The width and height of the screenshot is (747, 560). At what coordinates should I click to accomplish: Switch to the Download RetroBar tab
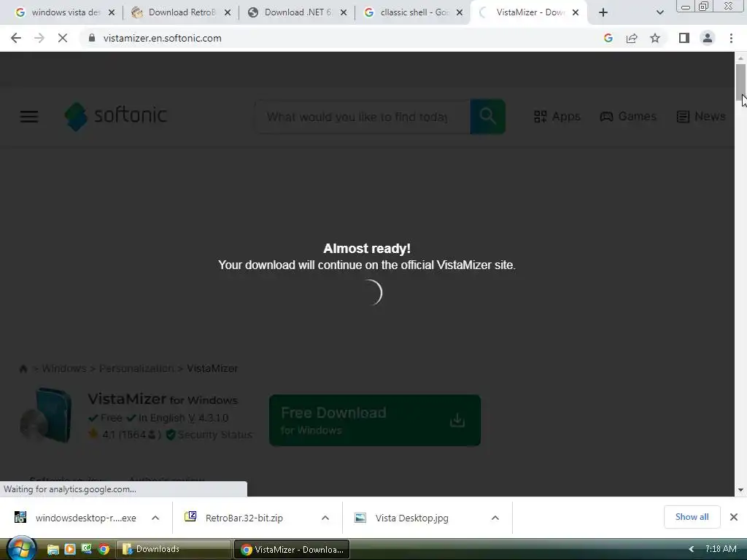(181, 12)
